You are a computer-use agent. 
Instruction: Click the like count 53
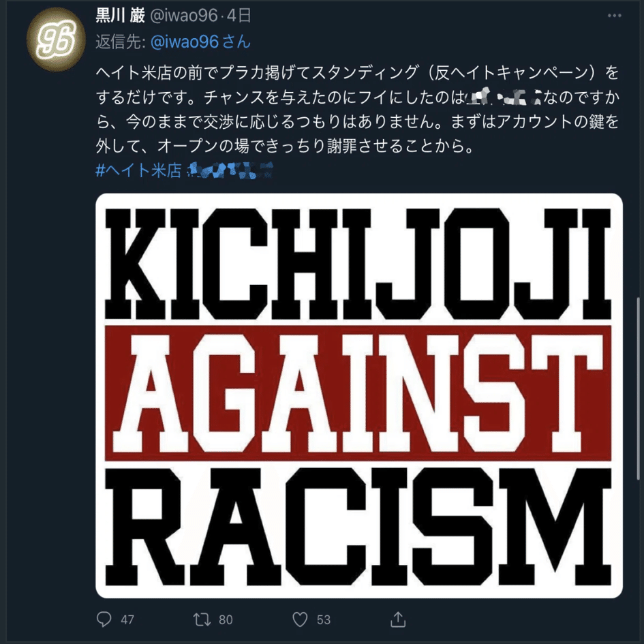pos(323,619)
